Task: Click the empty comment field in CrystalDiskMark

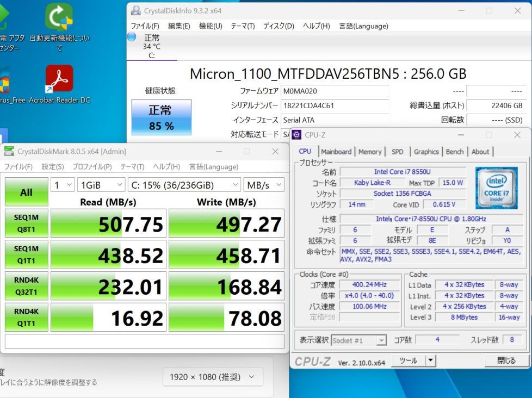Action: tap(145, 341)
